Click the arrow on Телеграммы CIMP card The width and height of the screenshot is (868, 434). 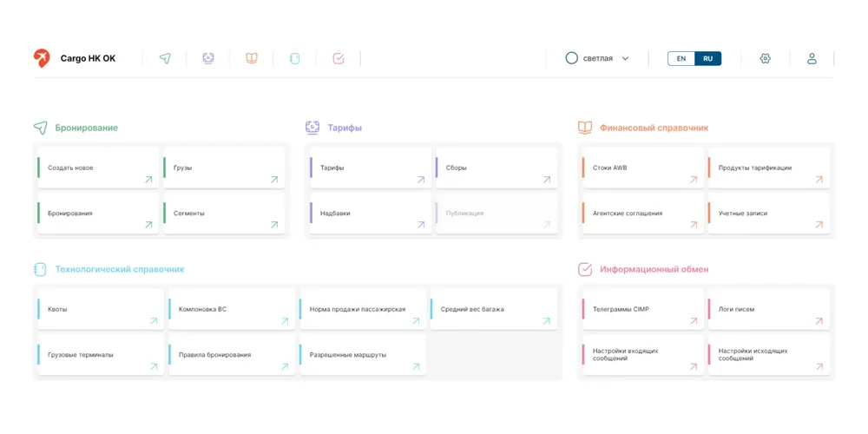pos(693,321)
